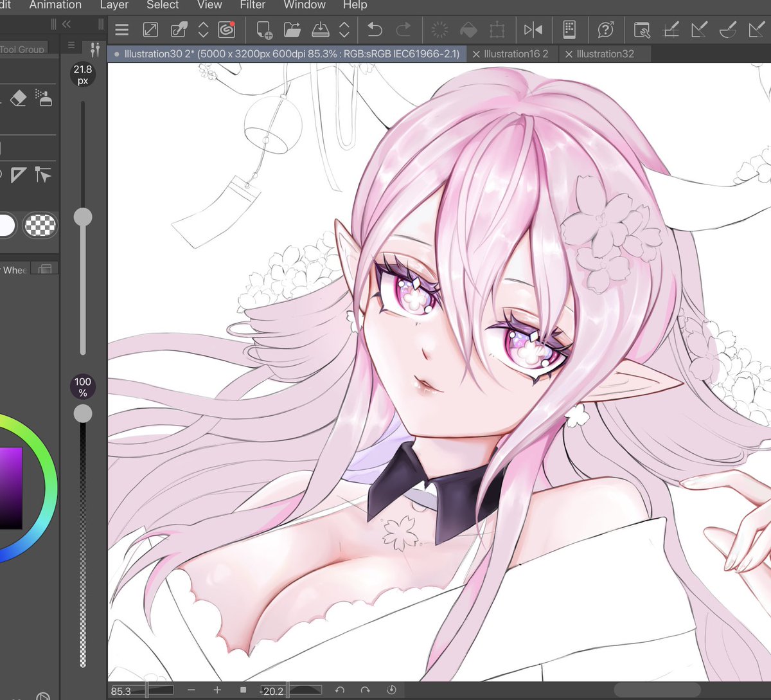771x700 pixels.
Task: Reset canvas rotation icon
Action: pos(391,690)
